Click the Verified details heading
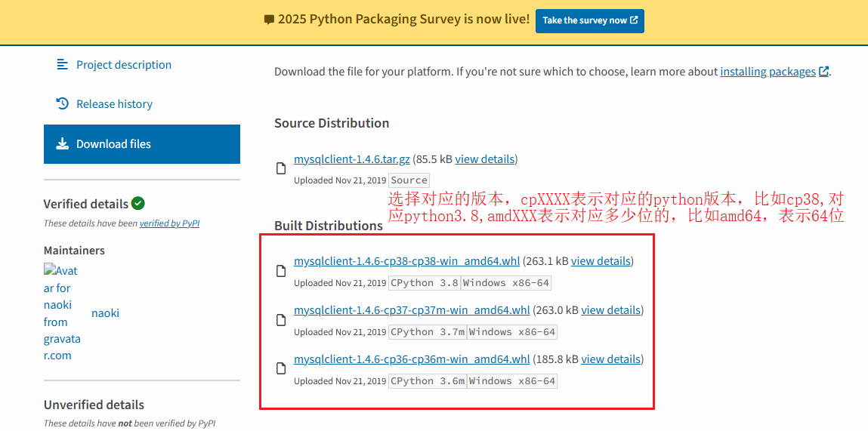 86,204
